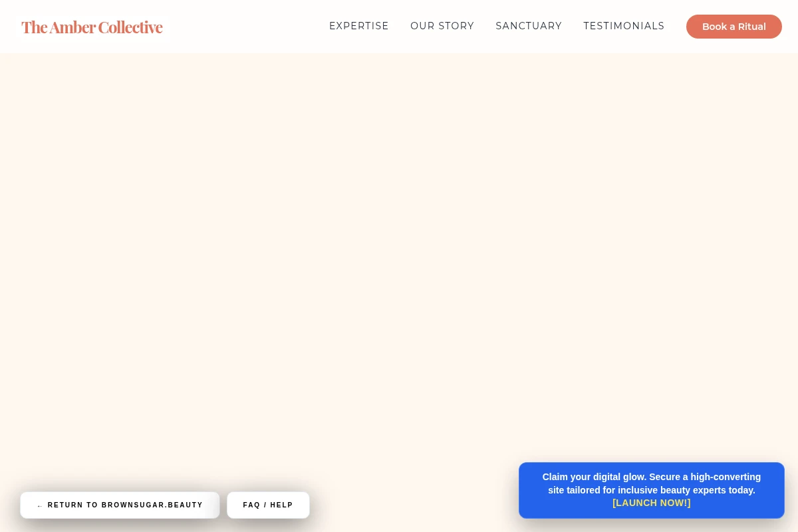Image resolution: width=798 pixels, height=532 pixels.
Task: Click the 'HELP' text in the bottom button
Action: click(282, 505)
